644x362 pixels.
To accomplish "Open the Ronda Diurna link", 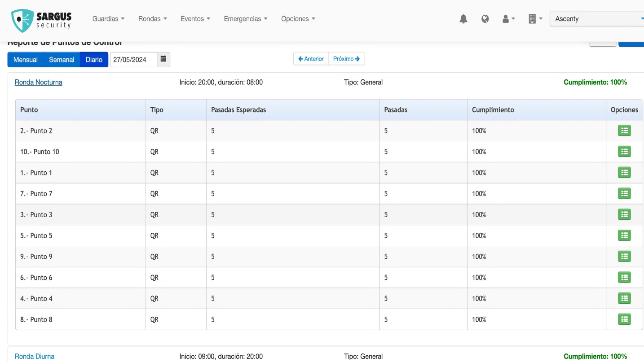I will point(35,356).
